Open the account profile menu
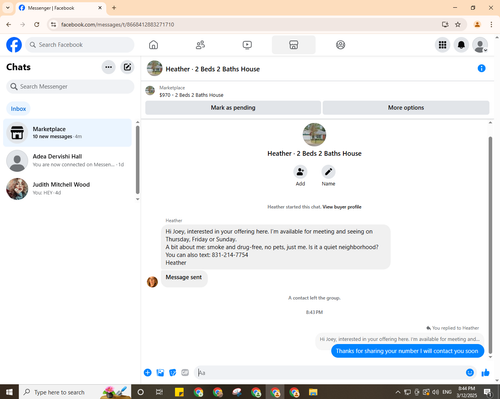Screen dimensions: 500x399 480,45
